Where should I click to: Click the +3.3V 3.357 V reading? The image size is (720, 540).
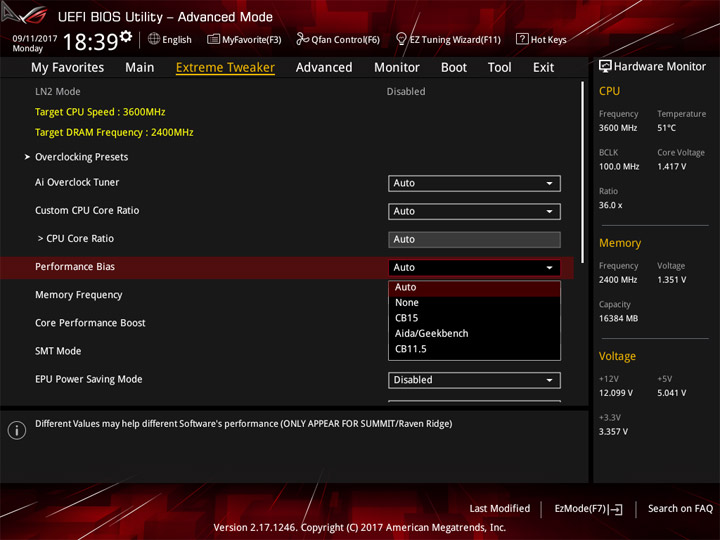(613, 432)
